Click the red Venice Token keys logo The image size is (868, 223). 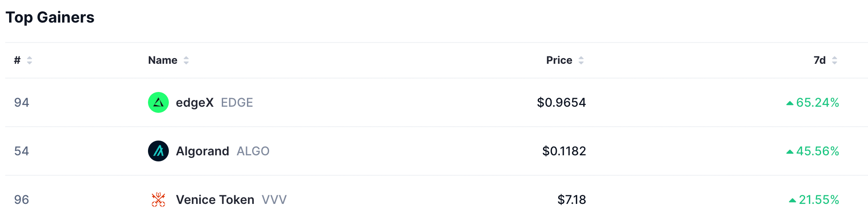(158, 200)
